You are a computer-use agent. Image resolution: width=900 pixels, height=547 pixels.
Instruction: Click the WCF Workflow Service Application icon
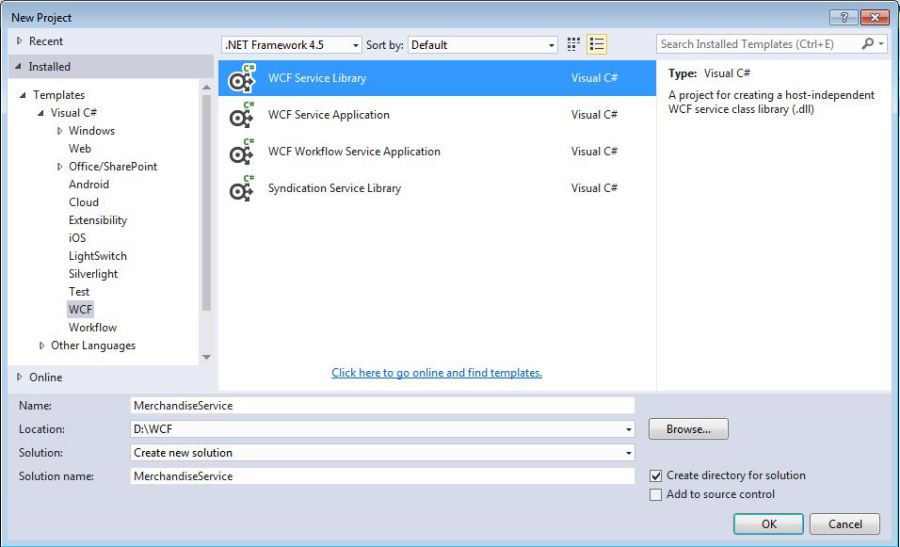click(241, 152)
